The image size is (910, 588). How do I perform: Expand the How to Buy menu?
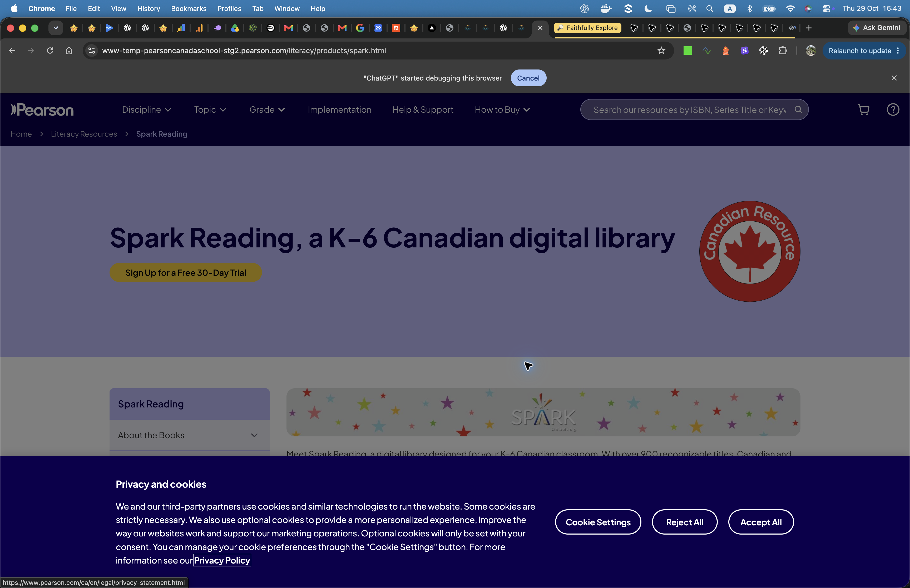[502, 110]
